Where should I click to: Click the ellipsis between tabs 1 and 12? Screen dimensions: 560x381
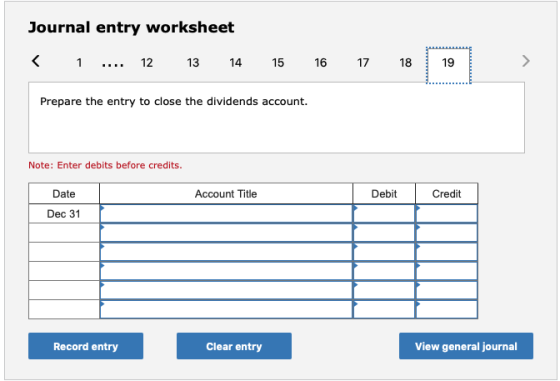(112, 65)
